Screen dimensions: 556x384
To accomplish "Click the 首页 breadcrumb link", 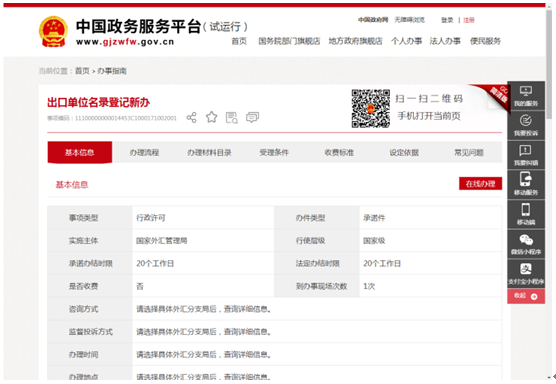I will 82,71.
